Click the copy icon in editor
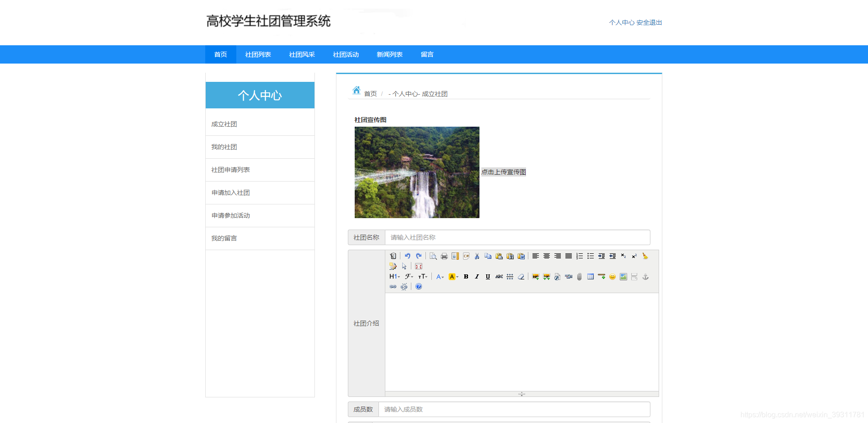This screenshot has width=868, height=423. tap(488, 256)
